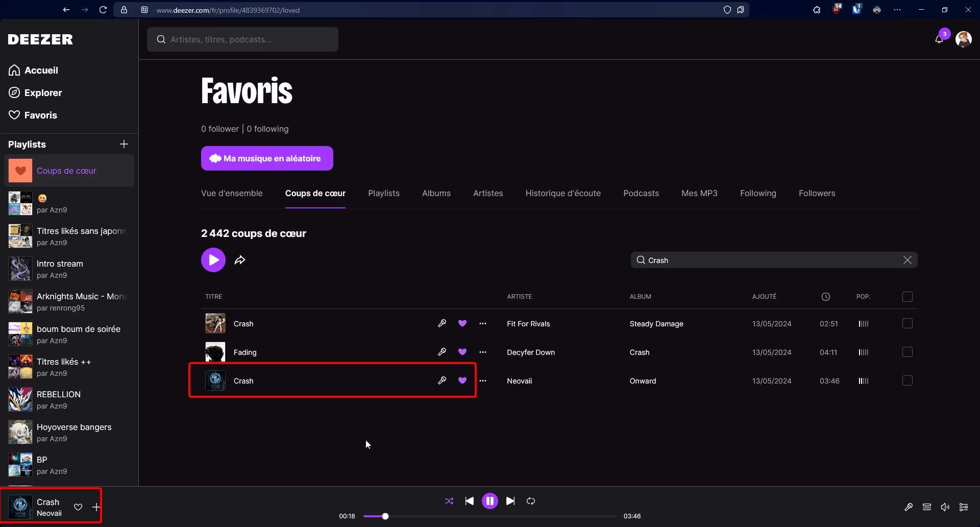Open artist Decyfer Down
980x527 pixels.
(531, 352)
